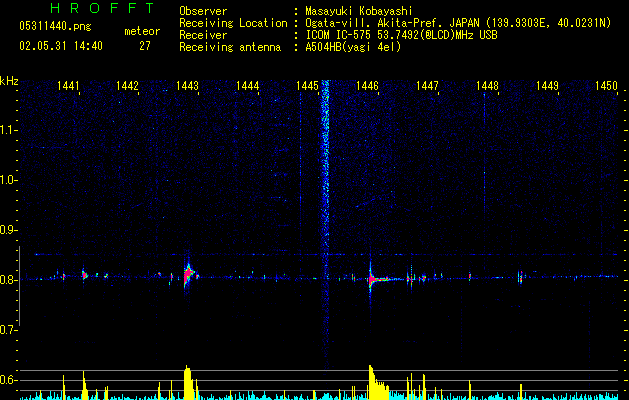
Task: Select antenna value A504HB(yagi 4el)
Action: (x=353, y=47)
